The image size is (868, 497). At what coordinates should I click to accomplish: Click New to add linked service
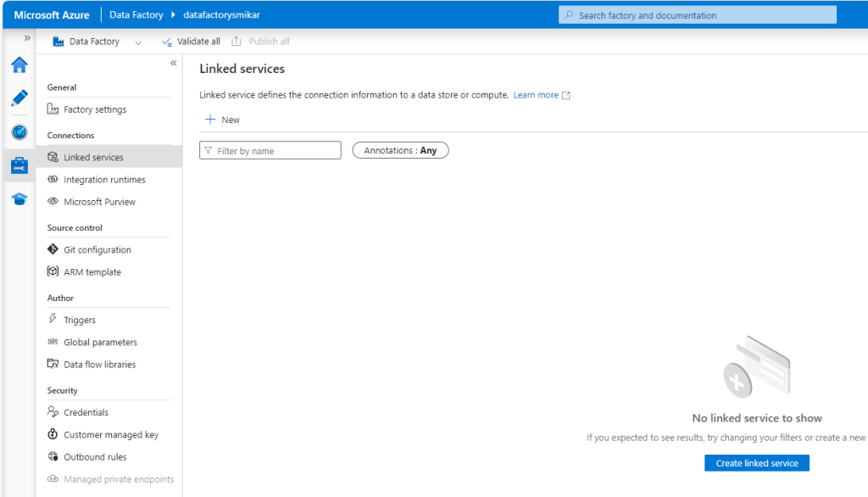pos(223,120)
